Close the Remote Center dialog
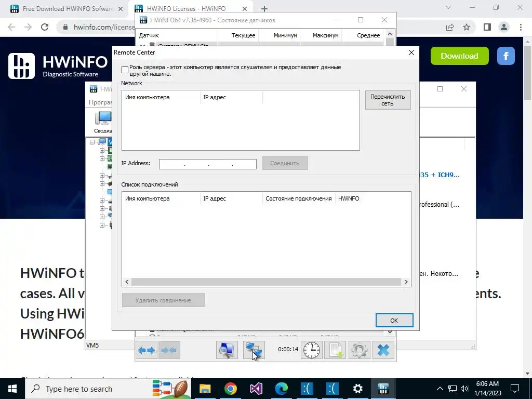Viewport: 532px width, 399px height. (x=411, y=52)
